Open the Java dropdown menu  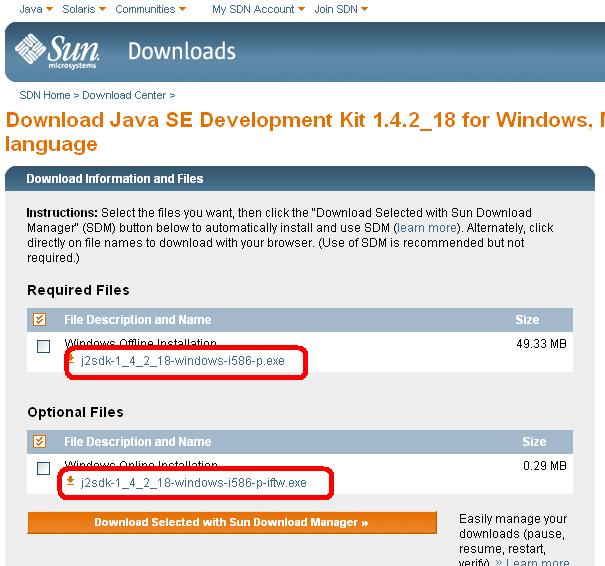click(x=36, y=9)
